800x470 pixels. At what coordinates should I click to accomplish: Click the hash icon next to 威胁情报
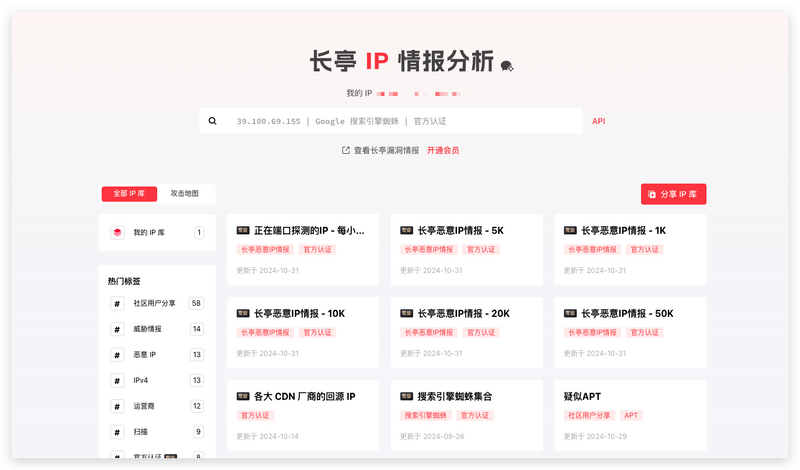click(117, 329)
